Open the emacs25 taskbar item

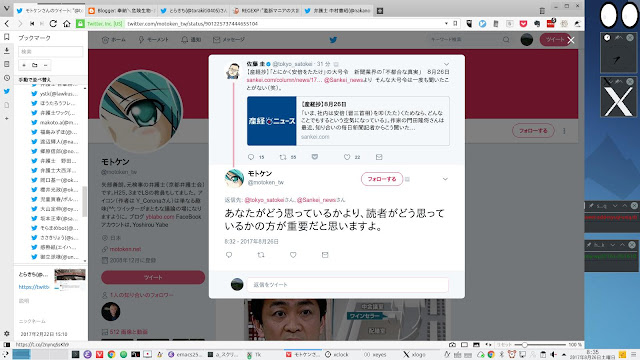tap(184, 355)
